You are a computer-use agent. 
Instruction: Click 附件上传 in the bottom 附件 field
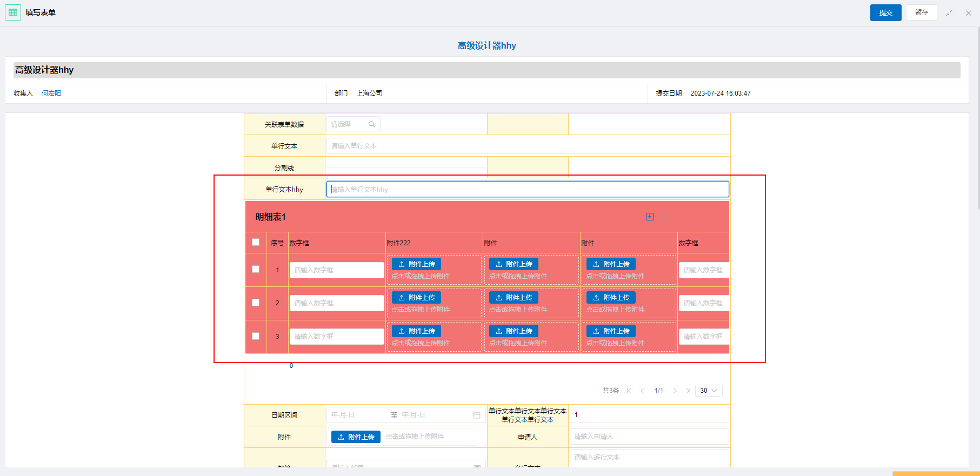pos(356,437)
